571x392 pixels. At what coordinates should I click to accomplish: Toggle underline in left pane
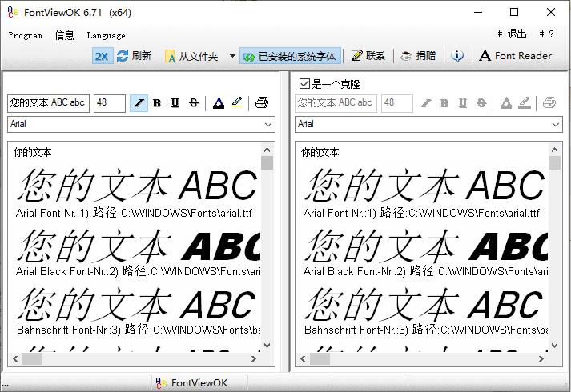tap(175, 103)
